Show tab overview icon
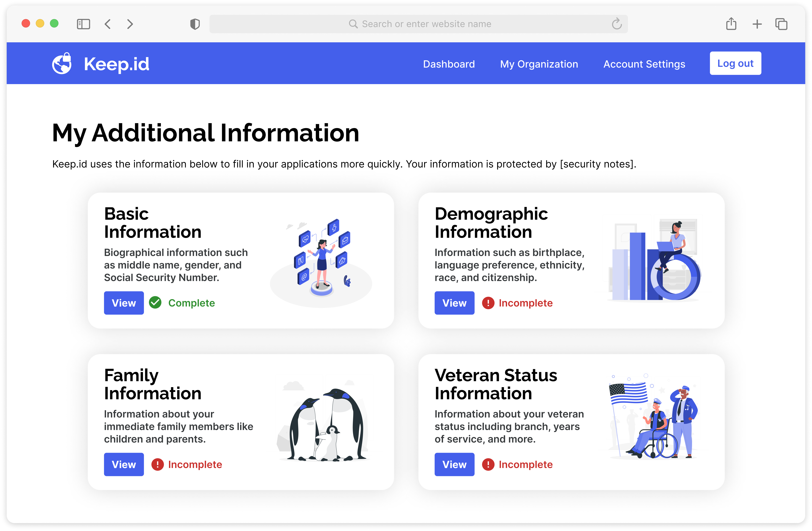Screen dimensions: 812x531 (x=781, y=24)
